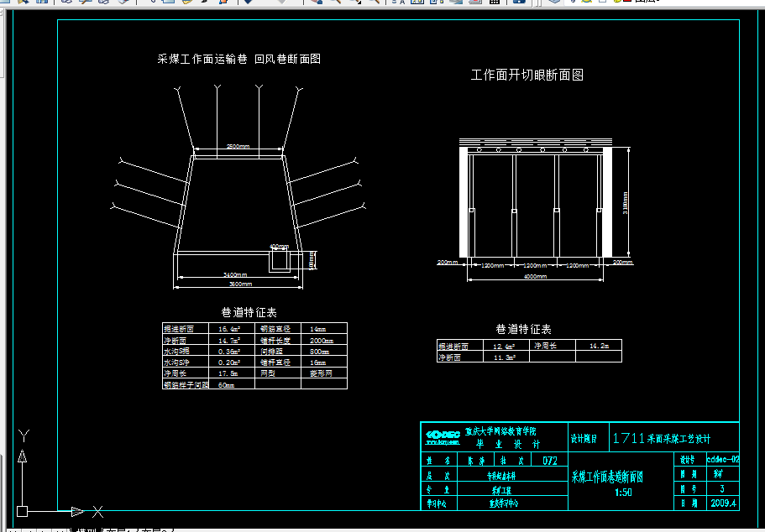Click the UCS X axis label
The image size is (765, 532).
tap(97, 512)
